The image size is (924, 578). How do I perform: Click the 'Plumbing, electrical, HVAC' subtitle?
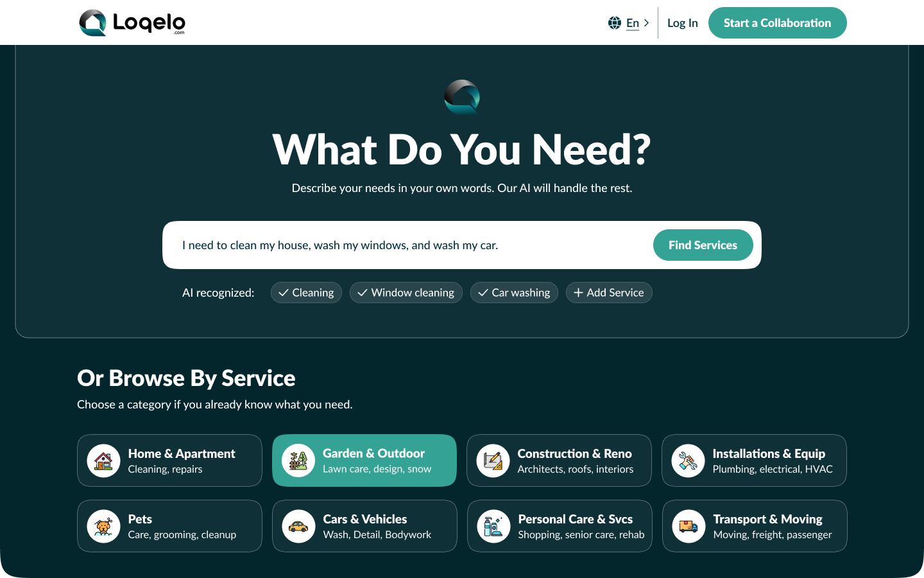pyautogui.click(x=773, y=469)
